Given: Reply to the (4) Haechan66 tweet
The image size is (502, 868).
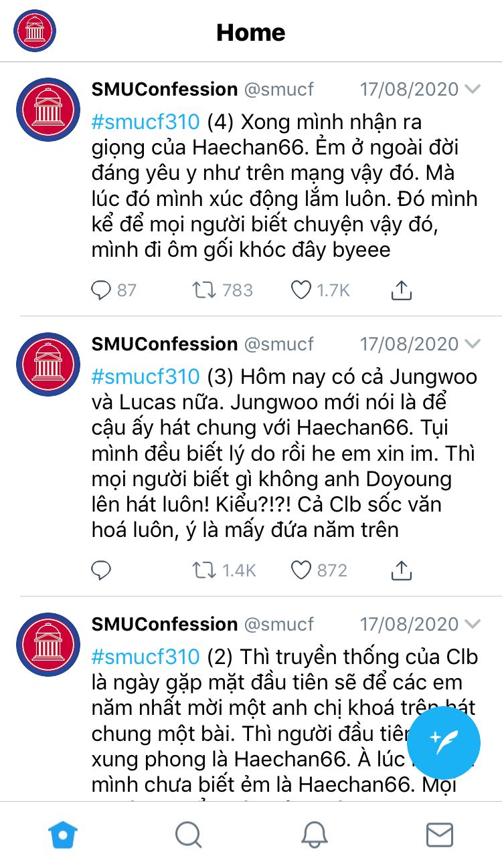Looking at the screenshot, I should point(101,290).
